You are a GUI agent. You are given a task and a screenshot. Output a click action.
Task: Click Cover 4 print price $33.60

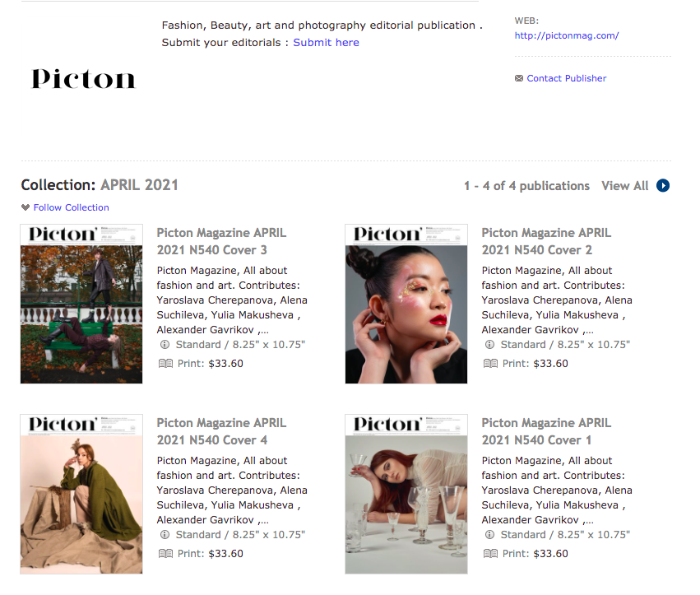[226, 554]
